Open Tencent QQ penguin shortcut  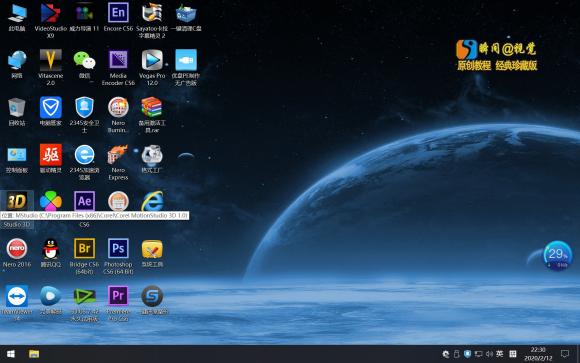coord(50,249)
